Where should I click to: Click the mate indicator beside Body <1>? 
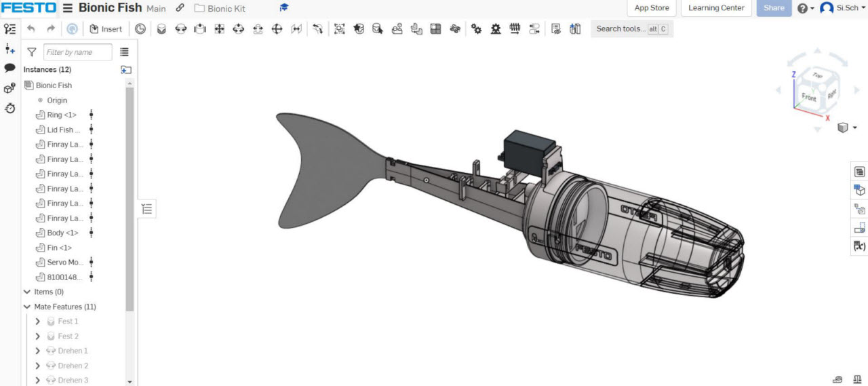[x=92, y=233]
